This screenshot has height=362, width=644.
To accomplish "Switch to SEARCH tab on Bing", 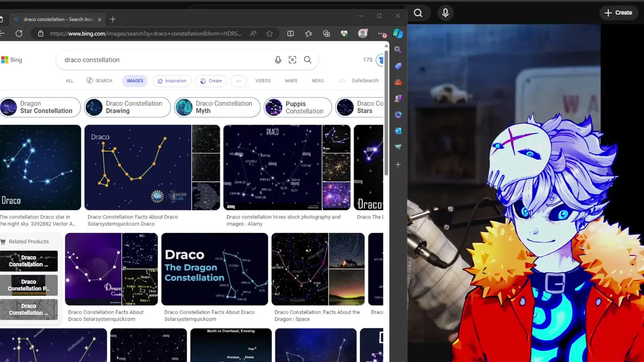I will tap(99, 81).
